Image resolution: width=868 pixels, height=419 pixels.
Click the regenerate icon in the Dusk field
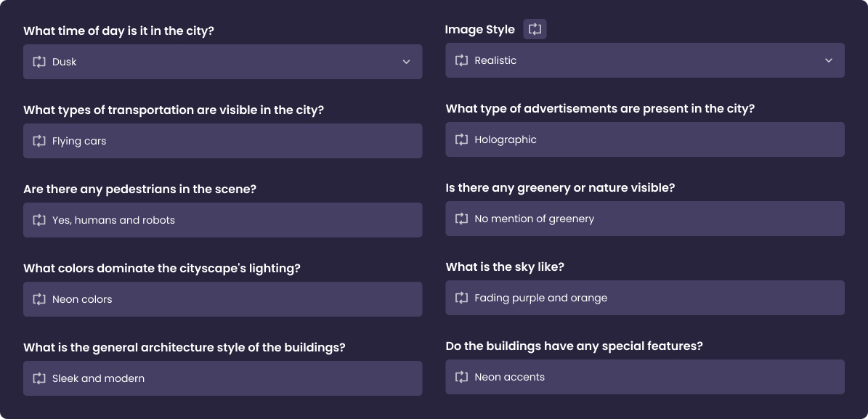coord(39,62)
